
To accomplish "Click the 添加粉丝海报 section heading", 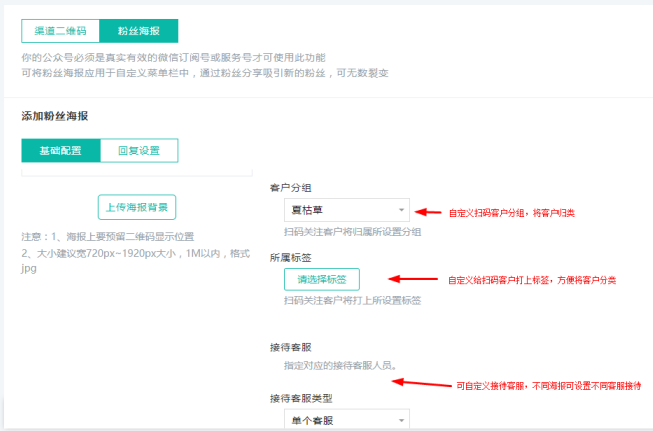I will (55, 116).
